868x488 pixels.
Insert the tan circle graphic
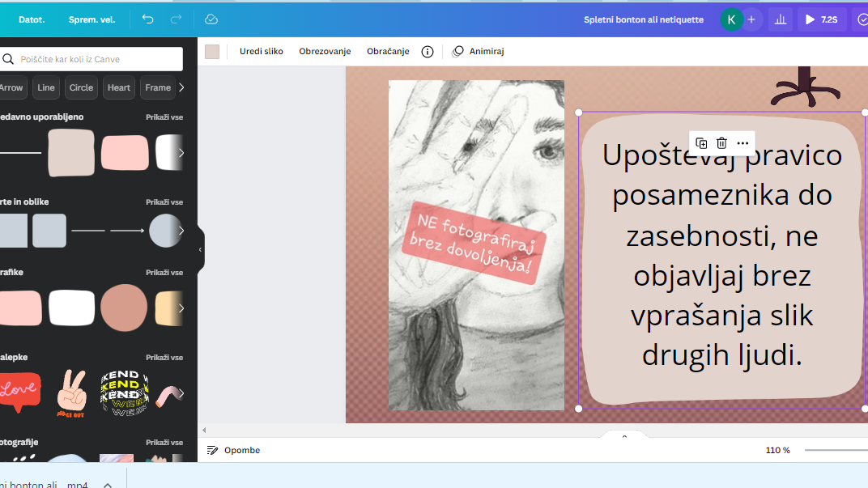(124, 308)
